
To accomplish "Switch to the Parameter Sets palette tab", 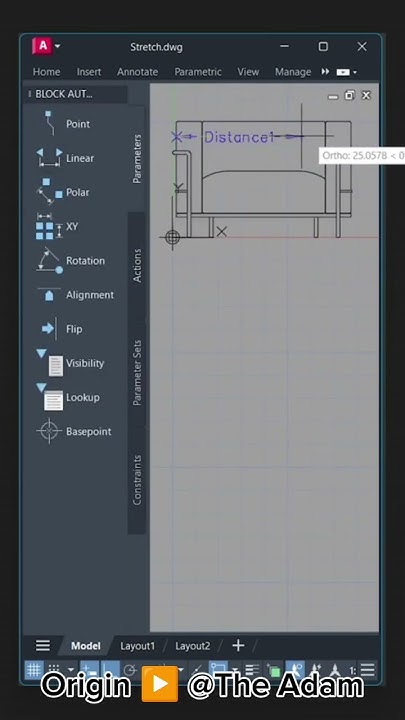I will pos(136,372).
